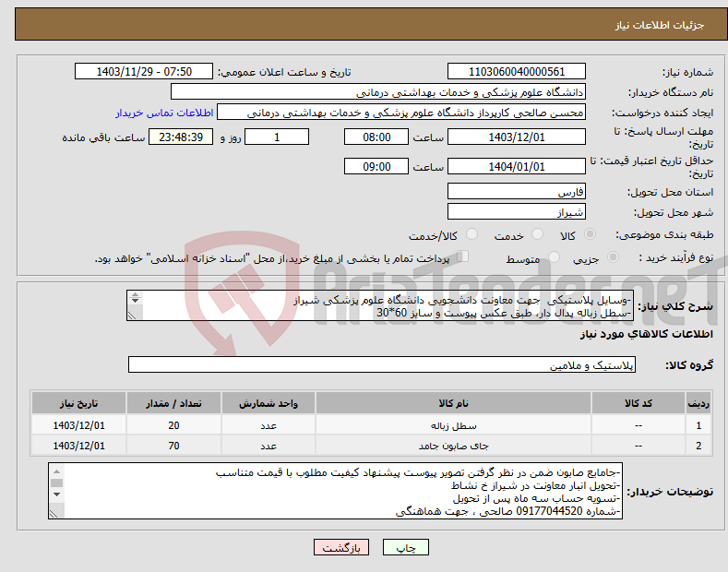Click the واحد شمارش column header
The height and width of the screenshot is (572, 728).
pyautogui.click(x=269, y=403)
